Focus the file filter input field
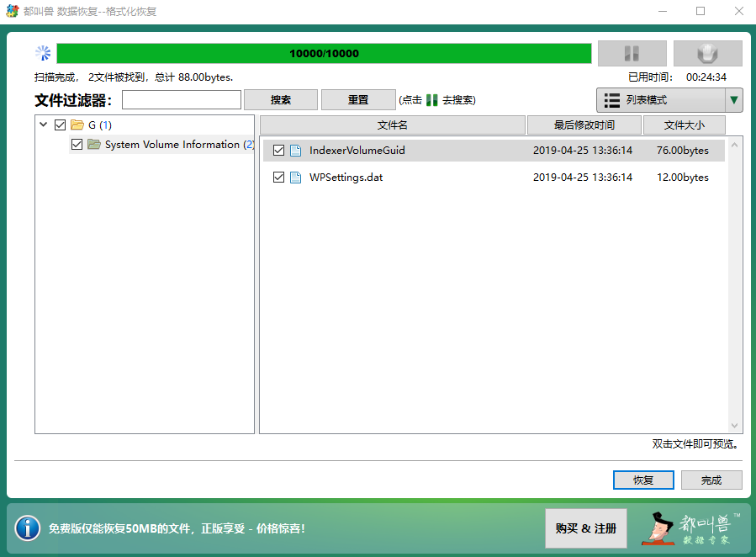756x557 pixels. 182,100
